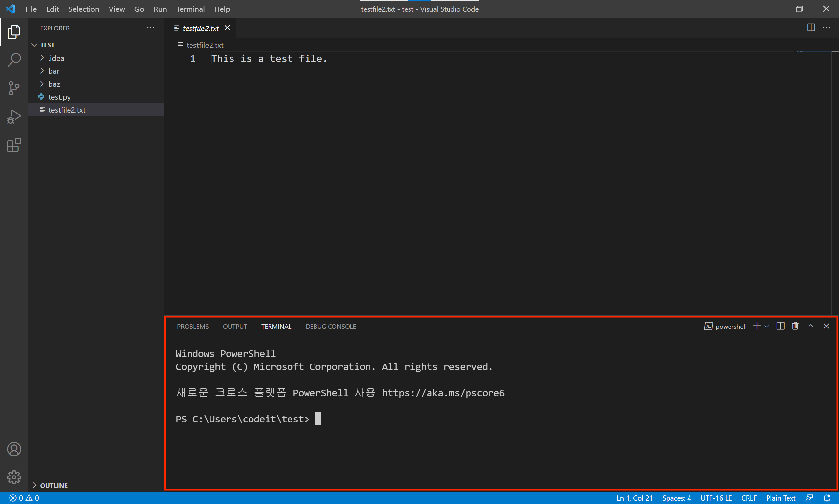Switch to the DEBUG CONSOLE tab
Viewport: 839px width, 504px height.
[x=330, y=327]
